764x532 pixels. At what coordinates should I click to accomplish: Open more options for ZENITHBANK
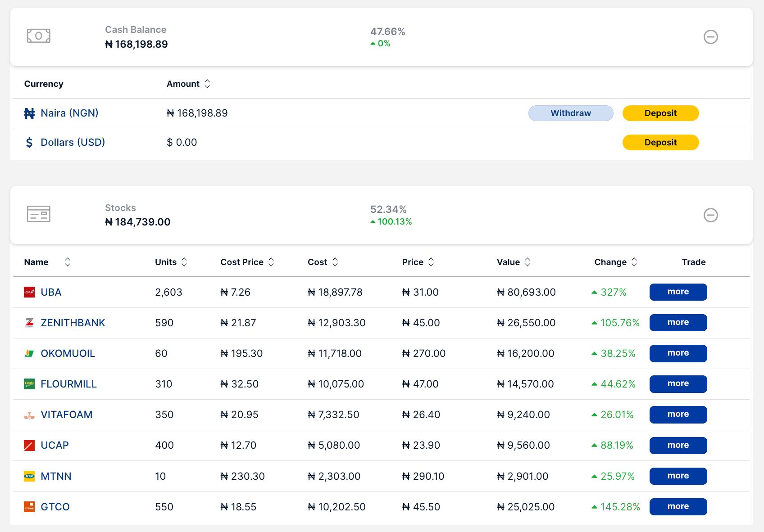point(678,322)
